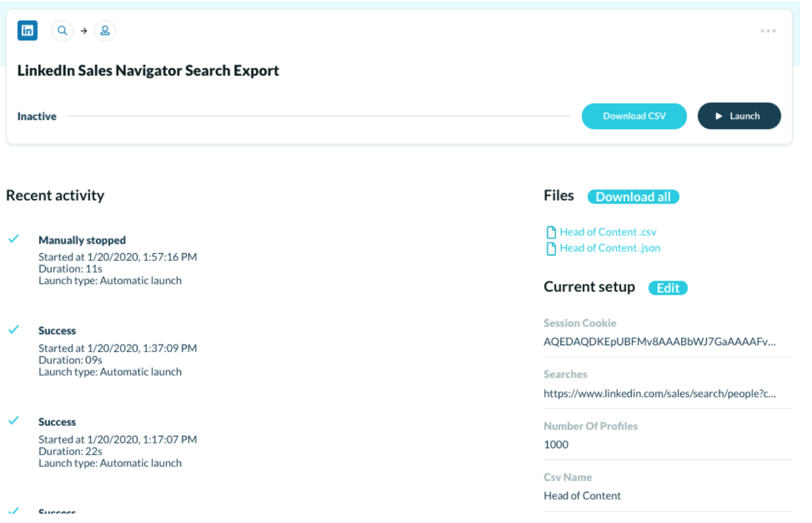Click the checkmark next to Manually stopped
The height and width of the screenshot is (523, 812).
(13, 239)
